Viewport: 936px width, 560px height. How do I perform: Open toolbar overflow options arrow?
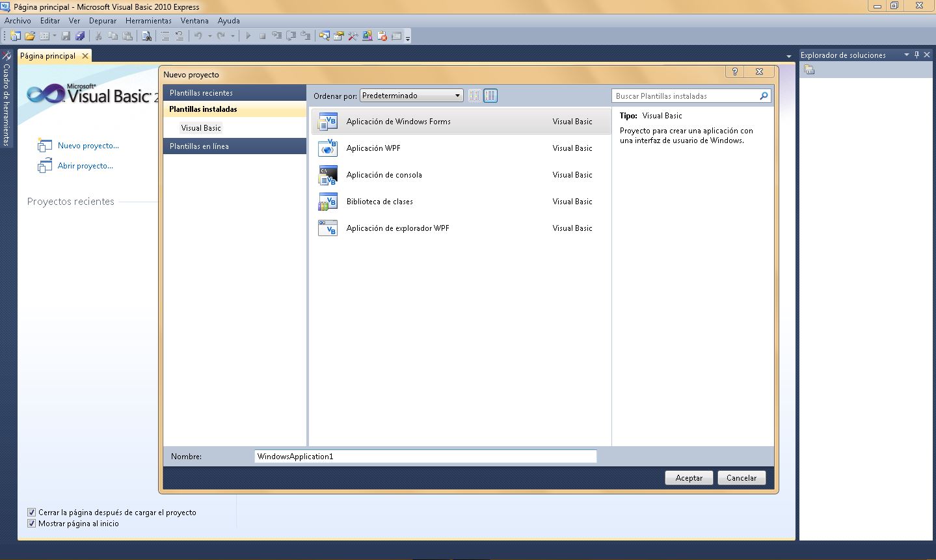408,37
